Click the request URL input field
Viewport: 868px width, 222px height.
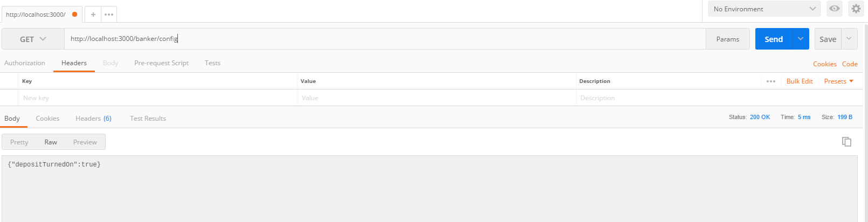(385, 39)
